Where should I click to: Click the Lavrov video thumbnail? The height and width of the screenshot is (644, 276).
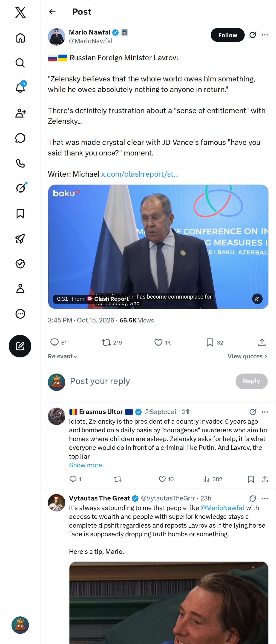(x=158, y=247)
